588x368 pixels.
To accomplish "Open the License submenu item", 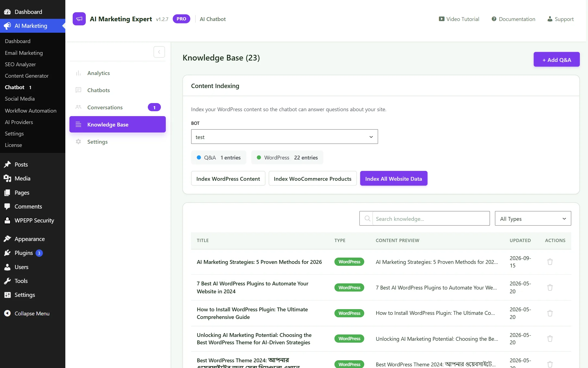I will click(x=13, y=145).
